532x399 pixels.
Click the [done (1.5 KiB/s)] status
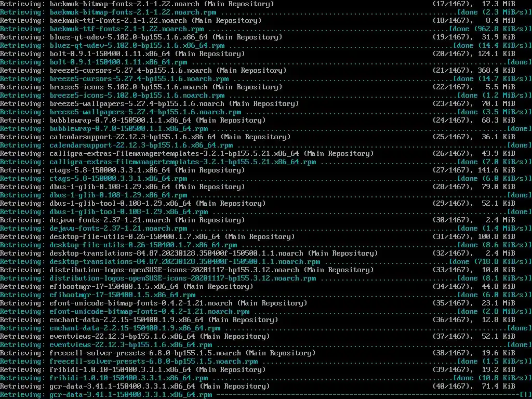495,362
